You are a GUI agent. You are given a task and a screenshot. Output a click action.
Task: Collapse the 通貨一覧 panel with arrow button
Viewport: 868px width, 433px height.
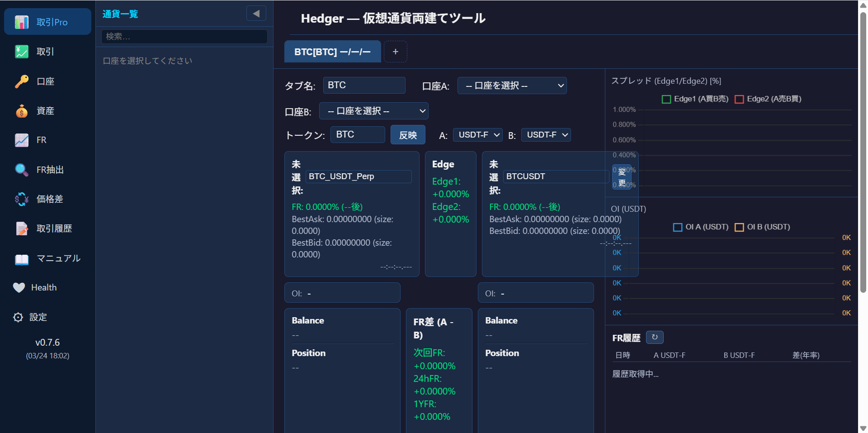coord(256,14)
